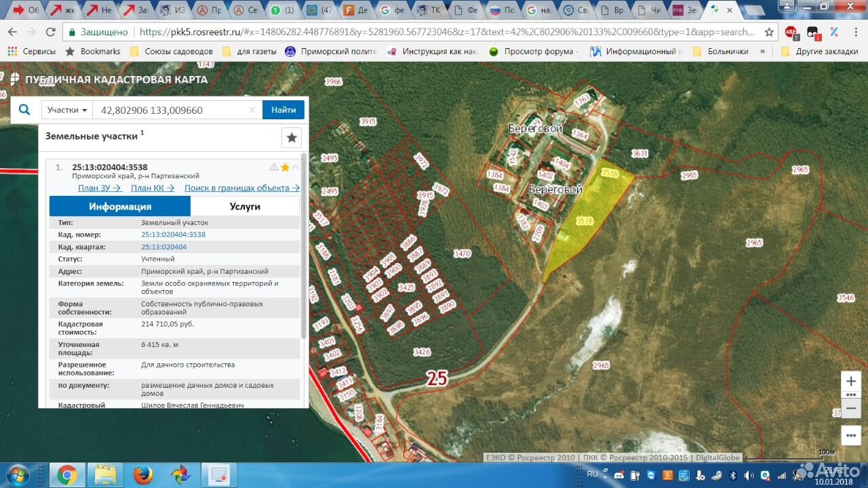Click the Chrome taskbar icon

(x=66, y=475)
